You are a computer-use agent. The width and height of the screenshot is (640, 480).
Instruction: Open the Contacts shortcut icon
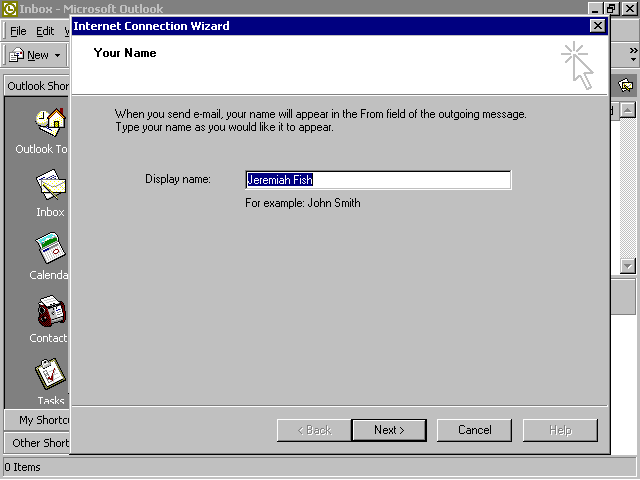click(x=51, y=311)
